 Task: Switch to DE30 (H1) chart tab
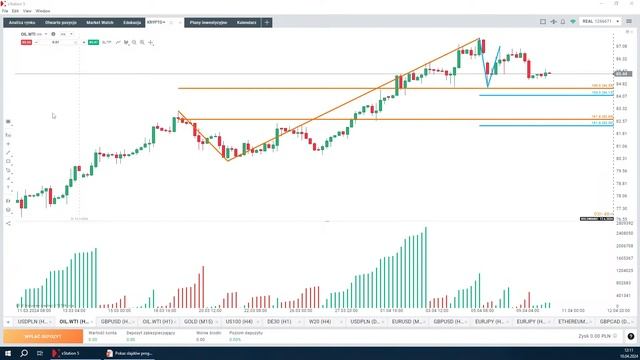point(280,322)
